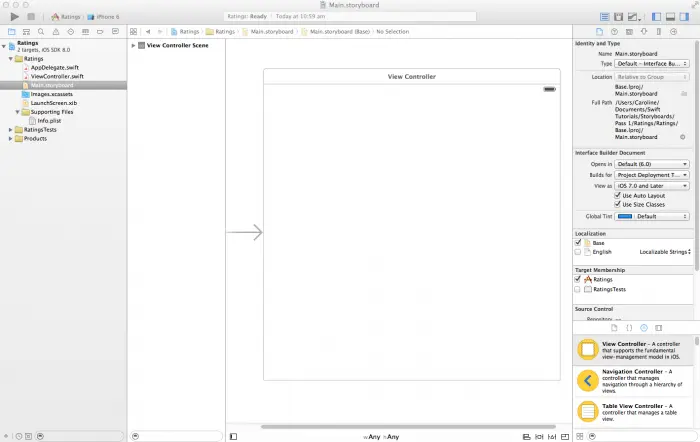The width and height of the screenshot is (700, 442).
Task: Check English localization
Action: (x=578, y=252)
